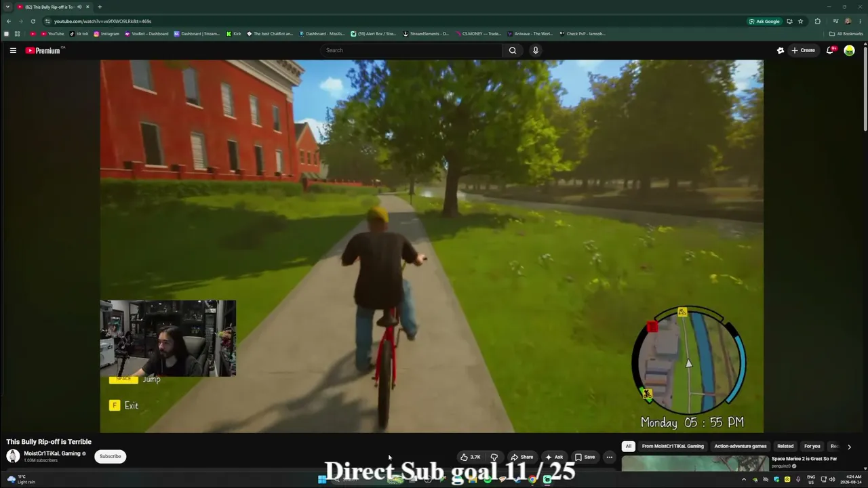Image resolution: width=868 pixels, height=488 pixels.
Task: Select the For you chip
Action: (x=812, y=446)
